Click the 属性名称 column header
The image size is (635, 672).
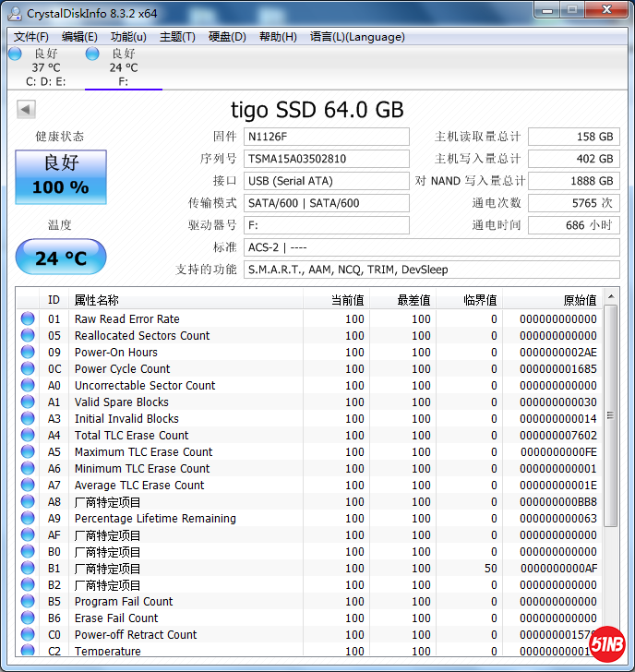click(x=96, y=300)
